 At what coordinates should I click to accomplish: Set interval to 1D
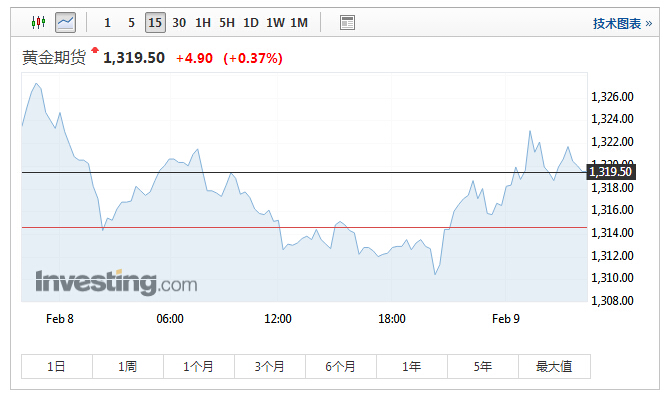251,23
